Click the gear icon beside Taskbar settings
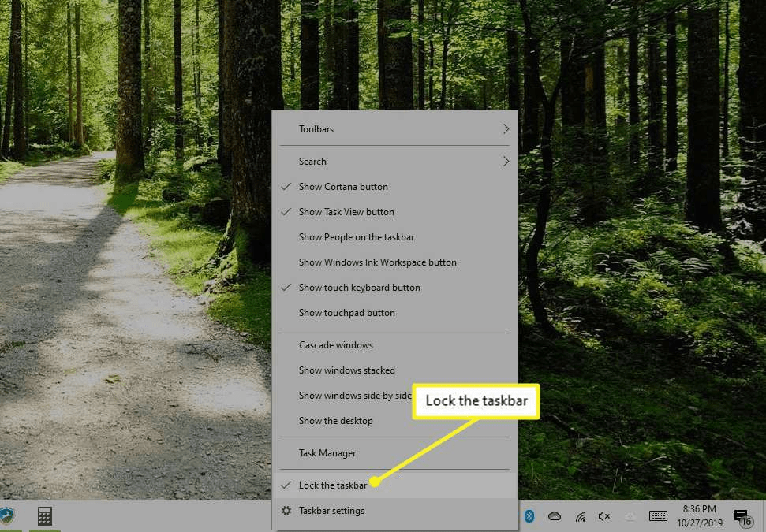This screenshot has height=532, width=766. tap(286, 511)
